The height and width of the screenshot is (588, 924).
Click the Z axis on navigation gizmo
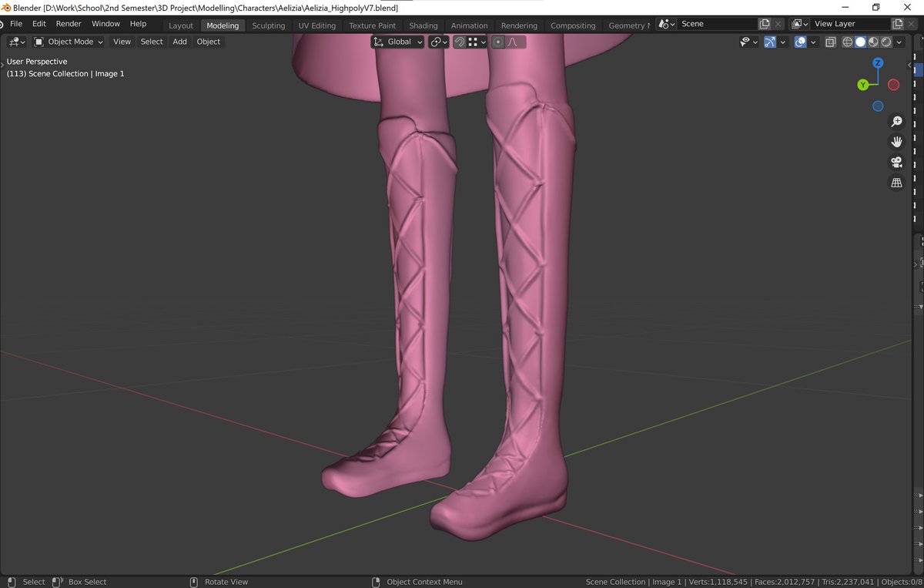click(878, 62)
